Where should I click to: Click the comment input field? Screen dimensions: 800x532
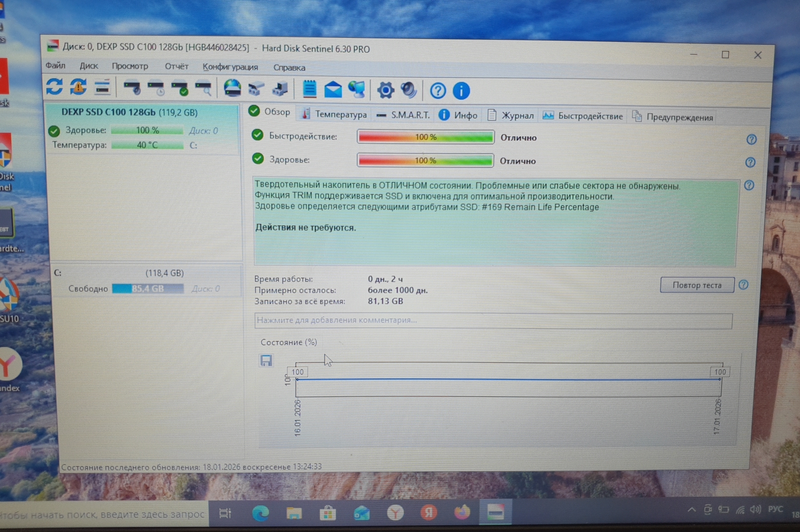493,320
